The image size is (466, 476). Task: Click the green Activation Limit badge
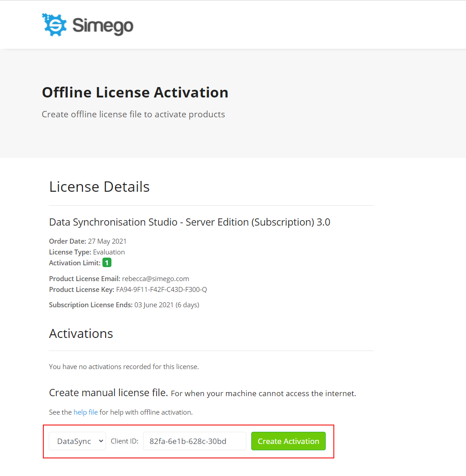pos(107,263)
